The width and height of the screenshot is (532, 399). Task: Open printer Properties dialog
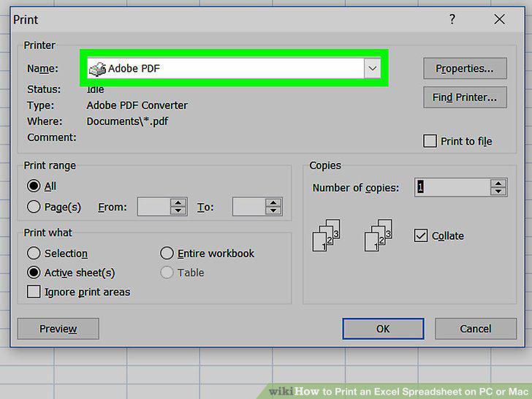coord(465,69)
